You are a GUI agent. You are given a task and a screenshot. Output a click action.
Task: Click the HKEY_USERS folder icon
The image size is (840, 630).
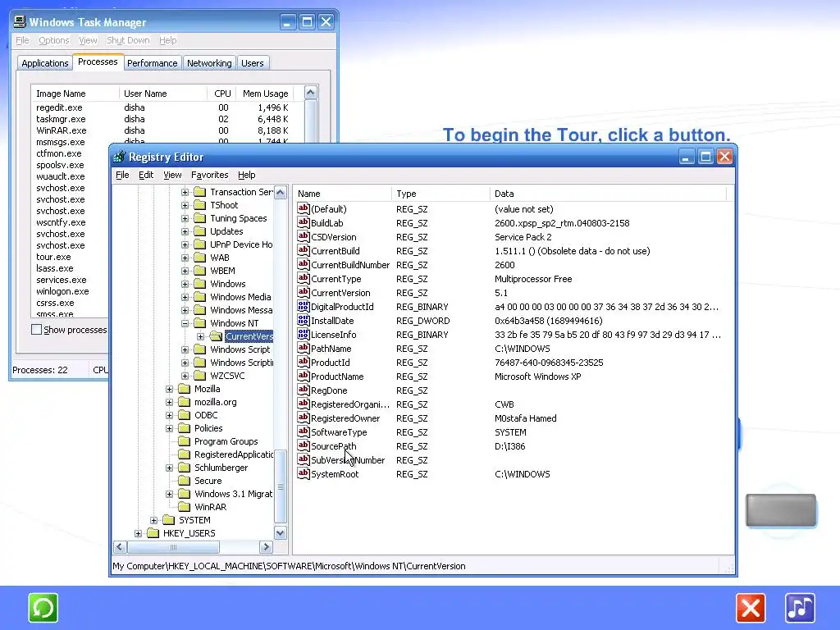pos(153,532)
